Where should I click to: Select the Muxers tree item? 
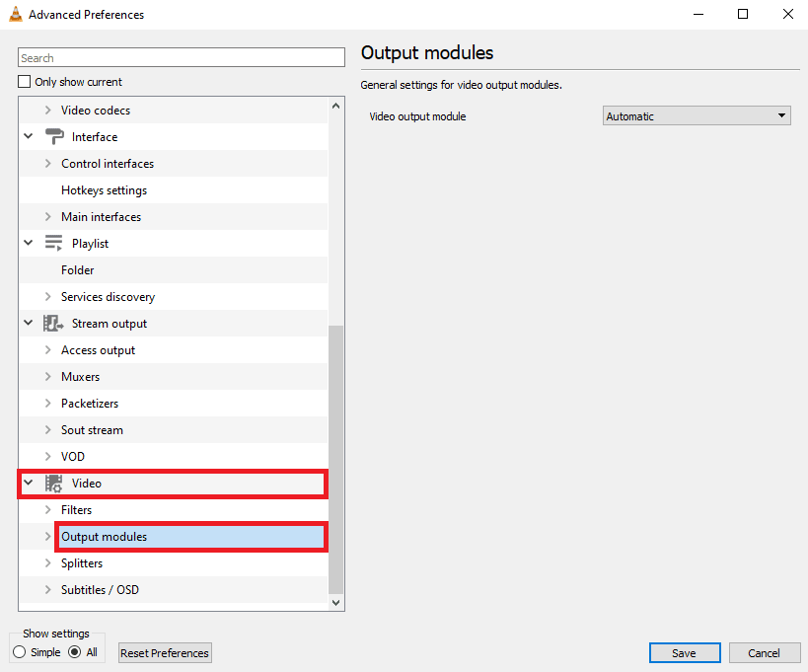pos(80,377)
